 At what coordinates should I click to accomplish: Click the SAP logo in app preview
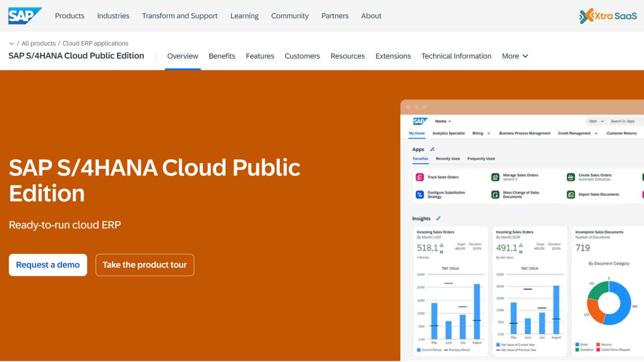[x=420, y=121]
